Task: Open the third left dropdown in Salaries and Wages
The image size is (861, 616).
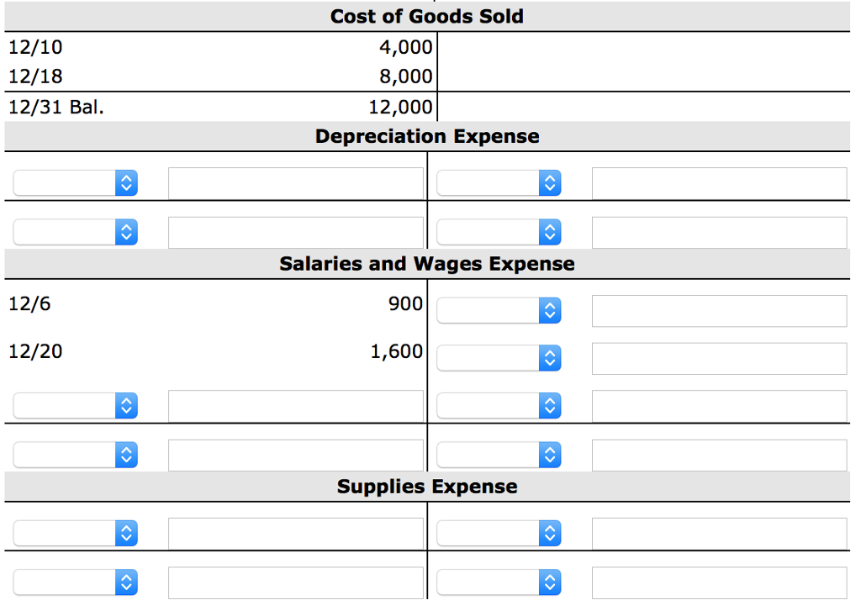Action: coord(75,406)
